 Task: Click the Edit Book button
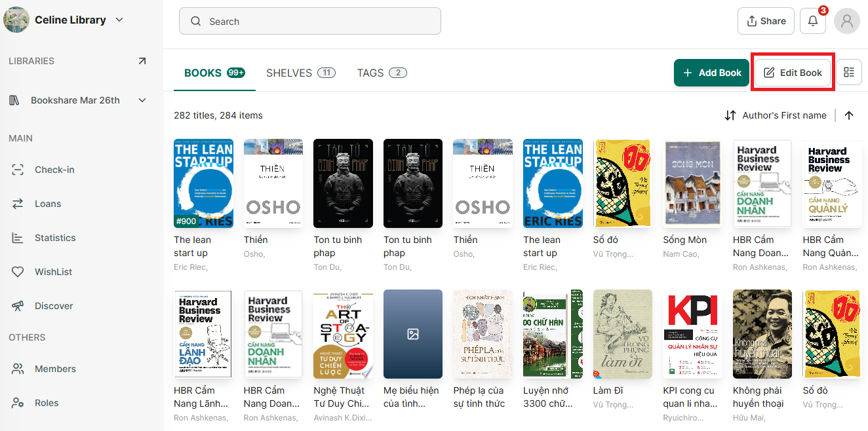coord(793,73)
